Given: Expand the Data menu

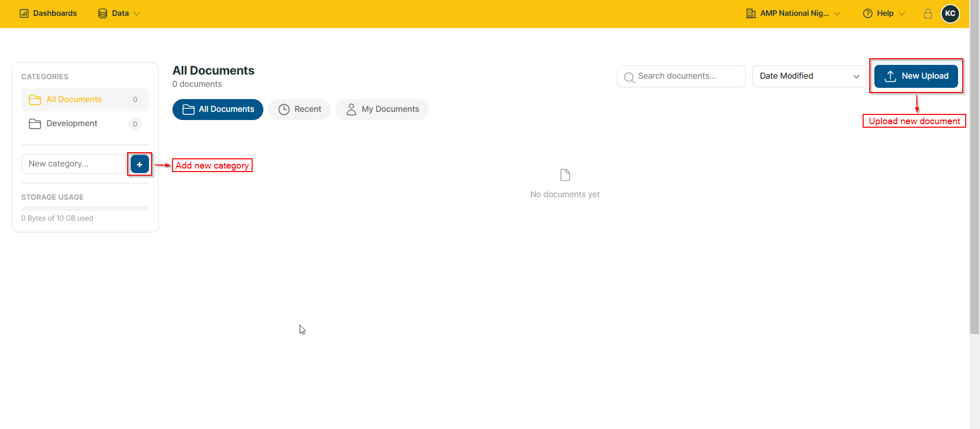Looking at the screenshot, I should click(118, 13).
